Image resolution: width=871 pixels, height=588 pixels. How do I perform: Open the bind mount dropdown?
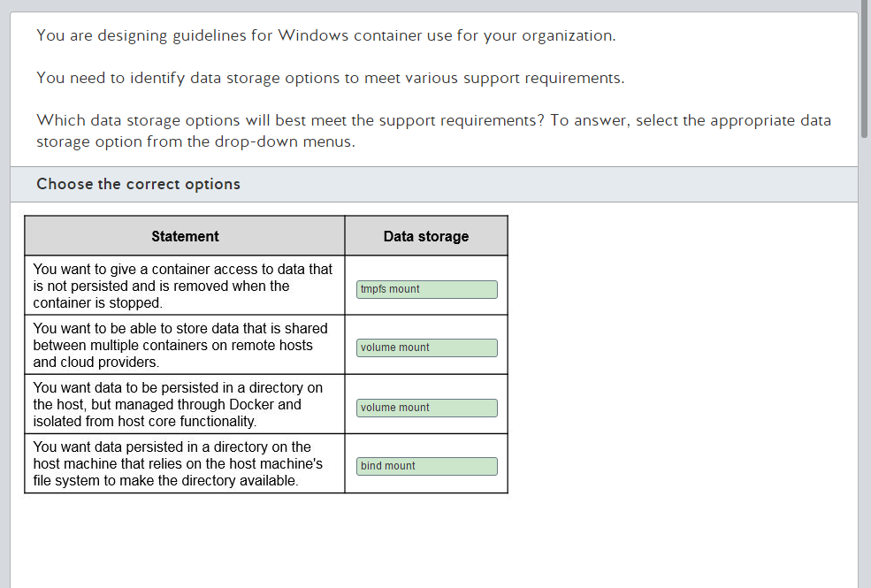click(426, 466)
